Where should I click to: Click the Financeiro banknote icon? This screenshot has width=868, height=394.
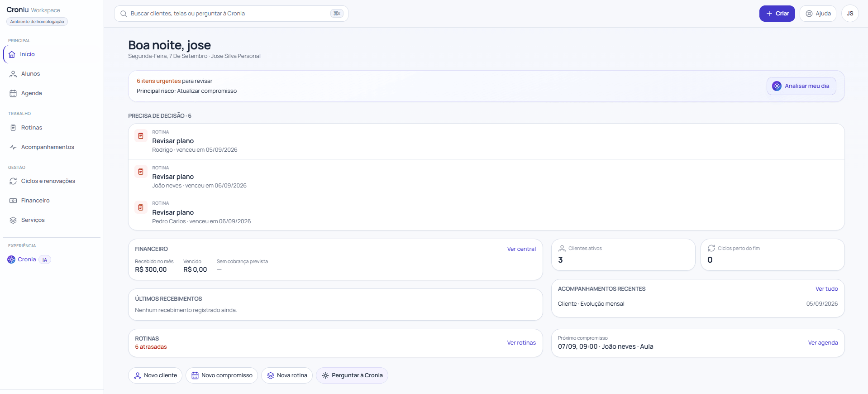click(x=13, y=201)
